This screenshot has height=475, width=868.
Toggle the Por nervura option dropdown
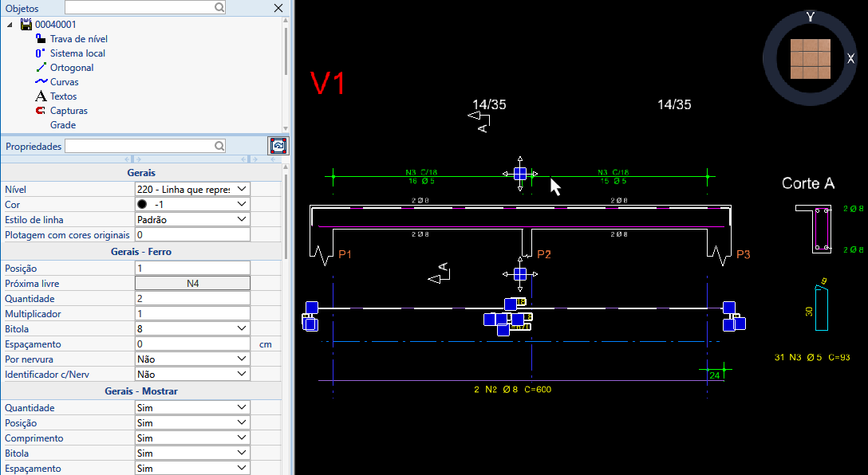pyautogui.click(x=243, y=359)
